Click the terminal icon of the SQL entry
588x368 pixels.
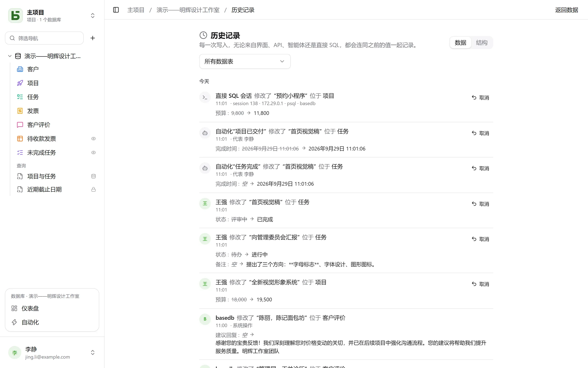click(x=205, y=97)
